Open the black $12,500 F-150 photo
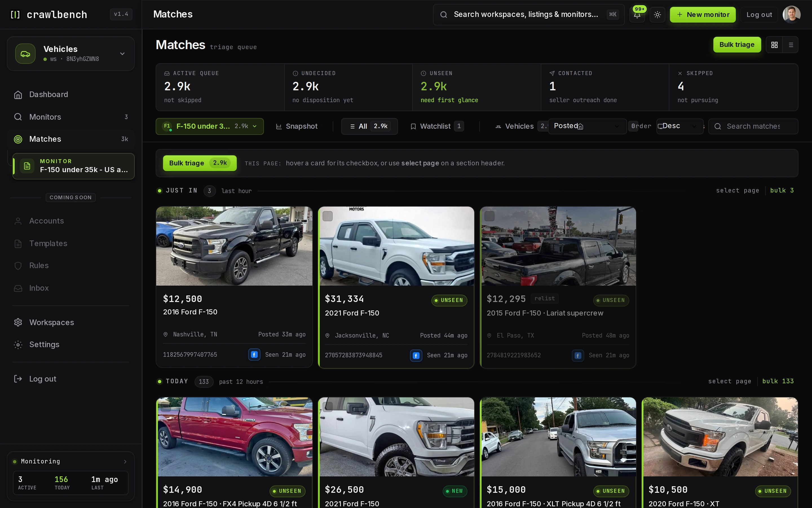This screenshot has height=508, width=812. 234,246
